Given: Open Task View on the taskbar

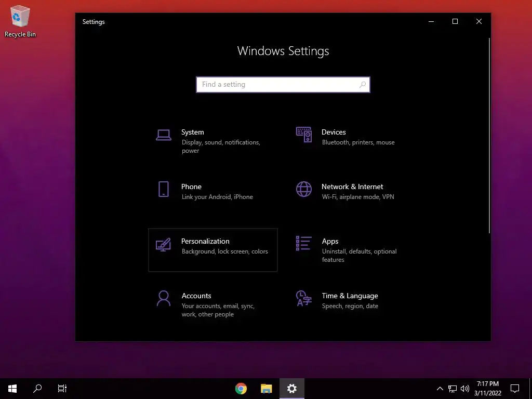Looking at the screenshot, I should (x=62, y=389).
